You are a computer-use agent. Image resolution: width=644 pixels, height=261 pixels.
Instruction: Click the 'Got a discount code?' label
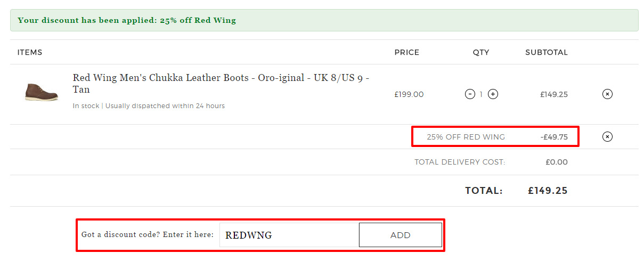pyautogui.click(x=148, y=234)
